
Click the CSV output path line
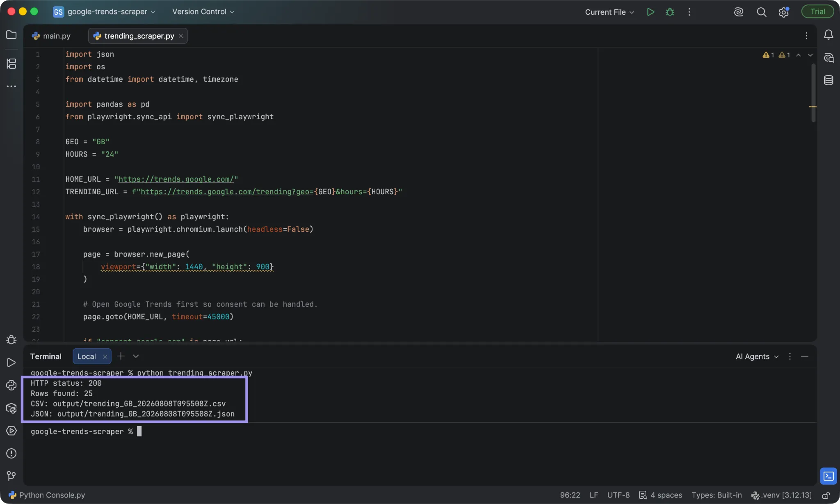pos(128,404)
